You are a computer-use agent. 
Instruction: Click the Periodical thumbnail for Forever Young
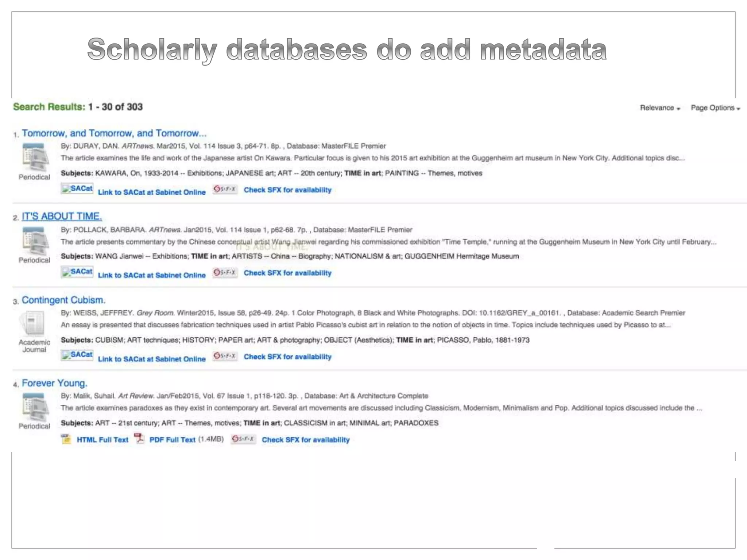tap(35, 407)
